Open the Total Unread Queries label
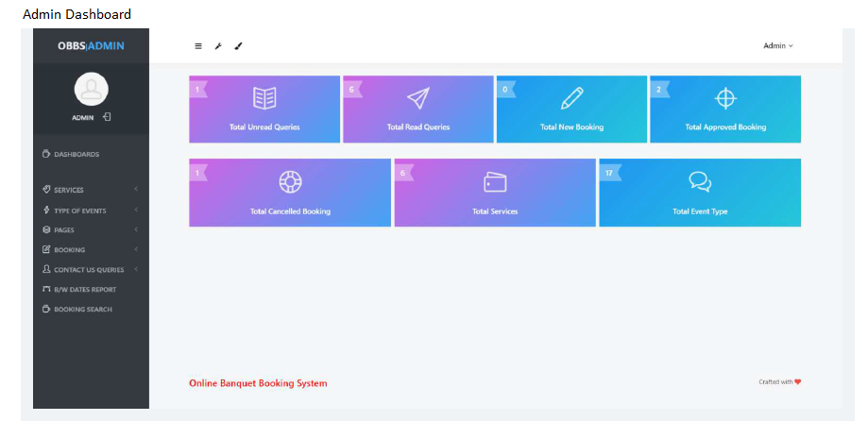This screenshot has height=421, width=868. [264, 126]
